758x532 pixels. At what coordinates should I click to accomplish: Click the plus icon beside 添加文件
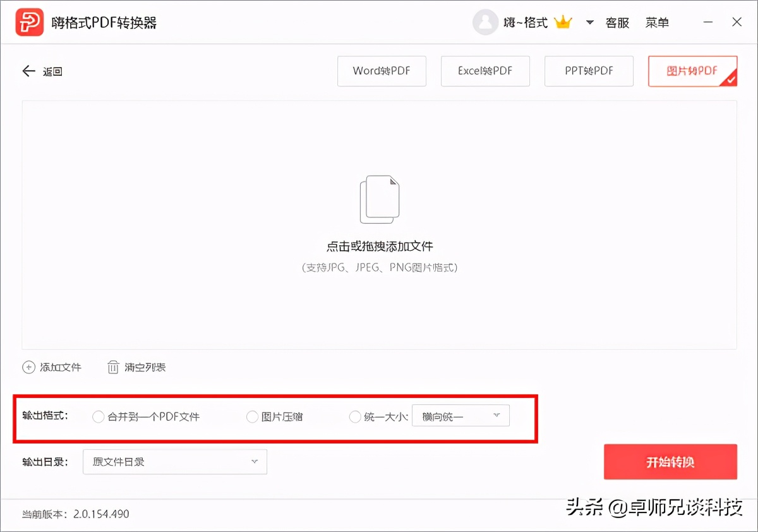point(28,366)
